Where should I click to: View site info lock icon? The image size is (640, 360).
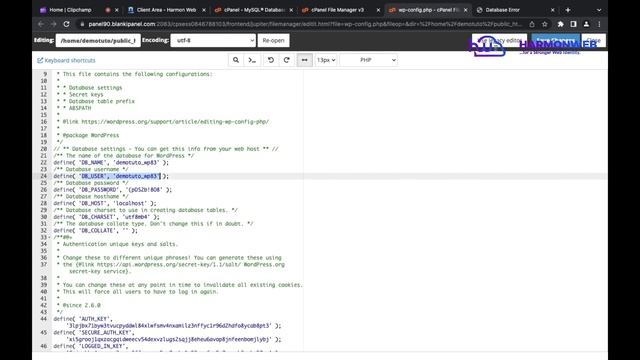pyautogui.click(x=82, y=24)
